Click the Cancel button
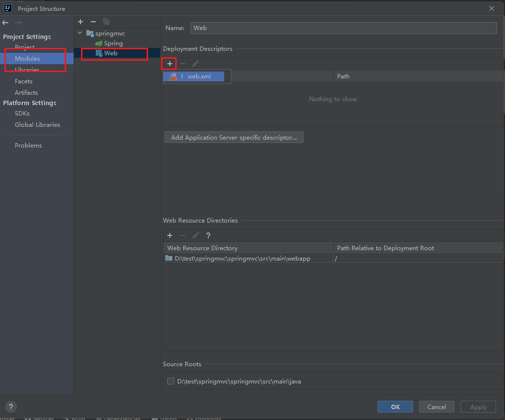Screen dimensions: 505x420 437,407
